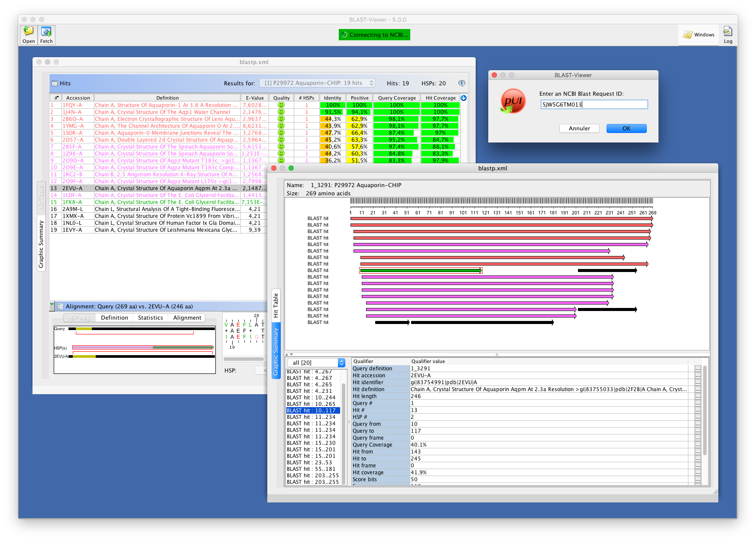The width and height of the screenshot is (756, 541).
Task: Click the Connecting to NCBI status indicator
Action: tap(374, 35)
